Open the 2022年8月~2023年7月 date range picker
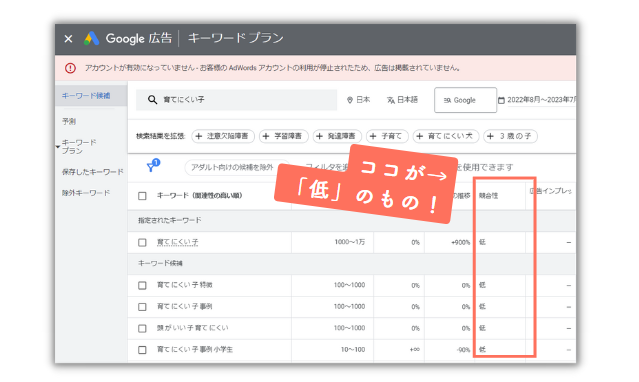This screenshot has height=382, width=639. click(x=537, y=100)
